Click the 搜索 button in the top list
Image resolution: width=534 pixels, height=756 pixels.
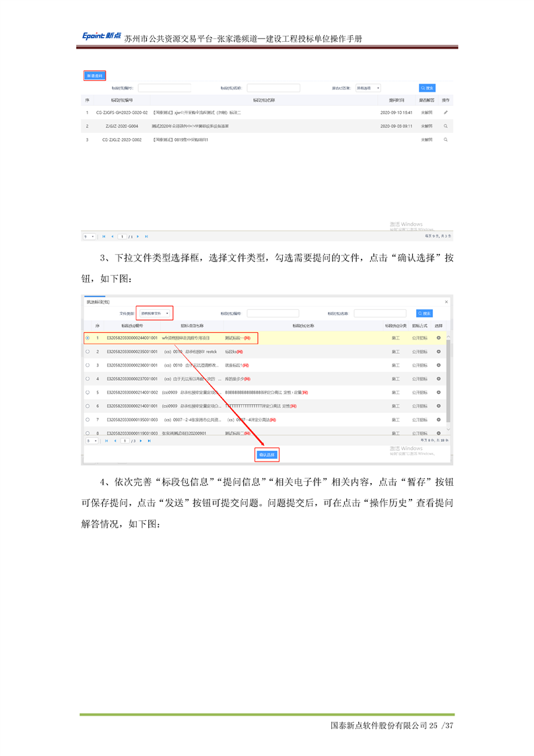coord(427,88)
